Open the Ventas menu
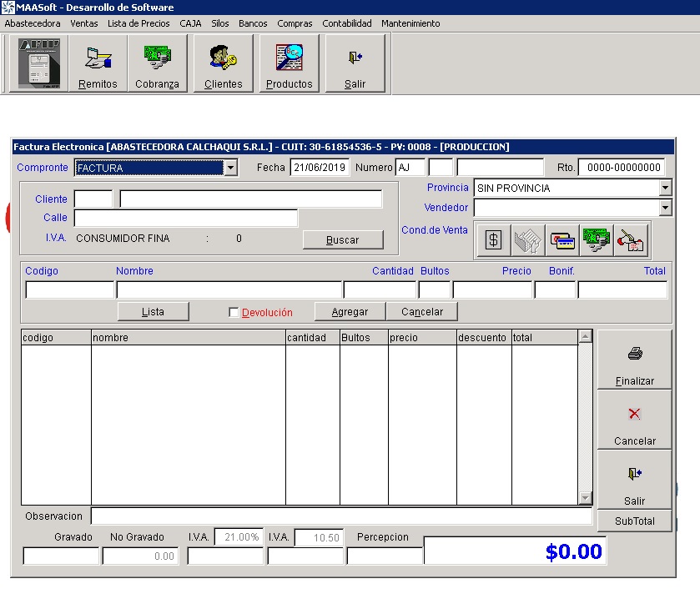700x609 pixels. coord(83,23)
